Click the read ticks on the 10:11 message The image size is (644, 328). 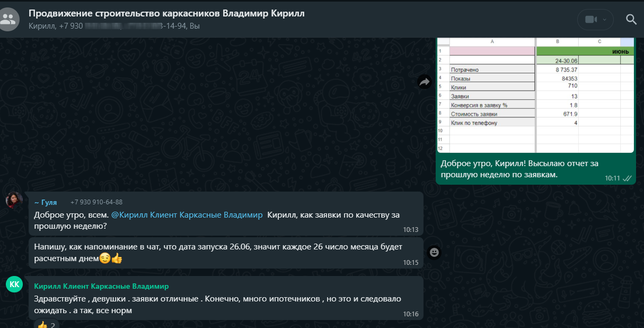point(628,178)
